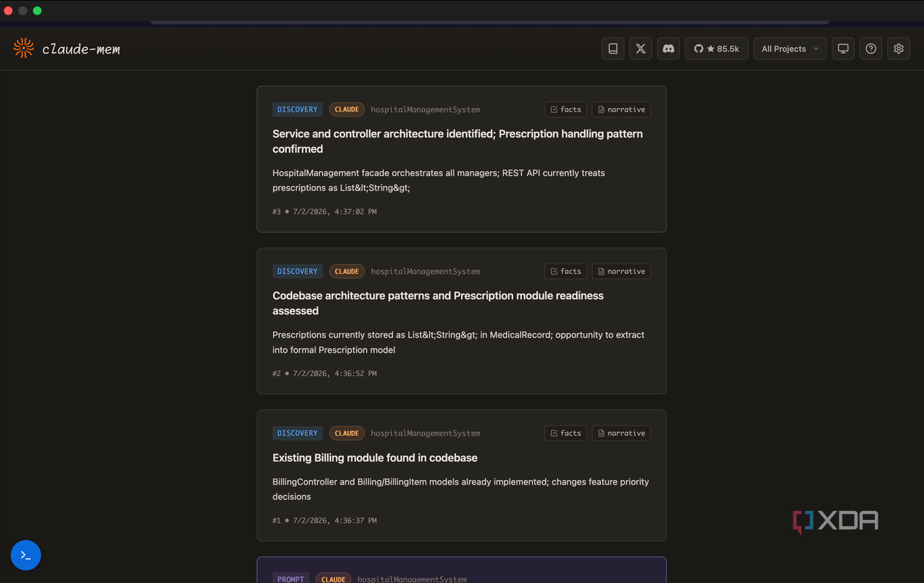Toggle facts on observation #3 card
Image resolution: width=924 pixels, height=583 pixels.
click(565, 109)
